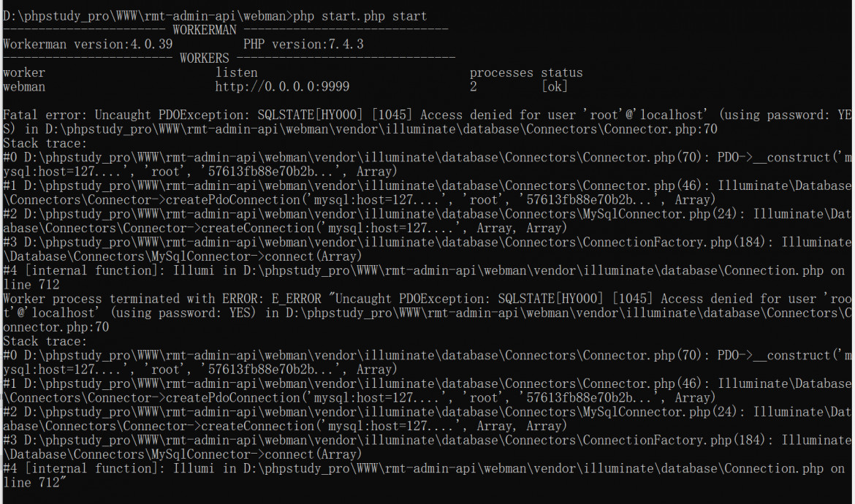Click the second 'Stack trace:' line
The height and width of the screenshot is (504, 855).
pos(45,342)
